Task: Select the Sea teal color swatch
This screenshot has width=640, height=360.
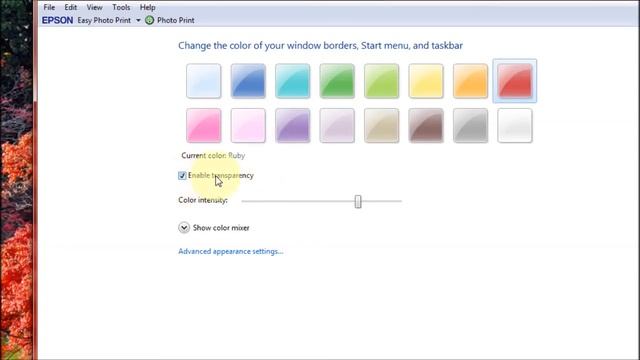Action: point(293,81)
